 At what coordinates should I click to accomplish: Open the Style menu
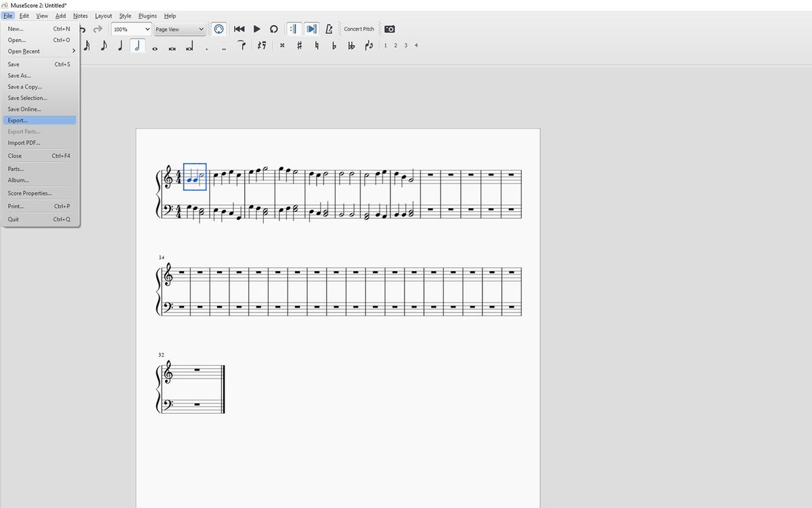pyautogui.click(x=125, y=16)
